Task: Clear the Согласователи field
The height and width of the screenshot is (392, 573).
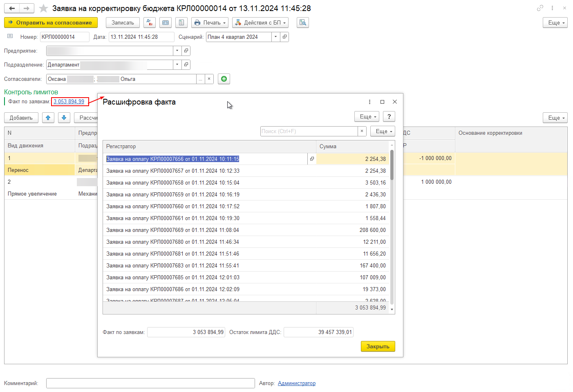Action: [209, 79]
